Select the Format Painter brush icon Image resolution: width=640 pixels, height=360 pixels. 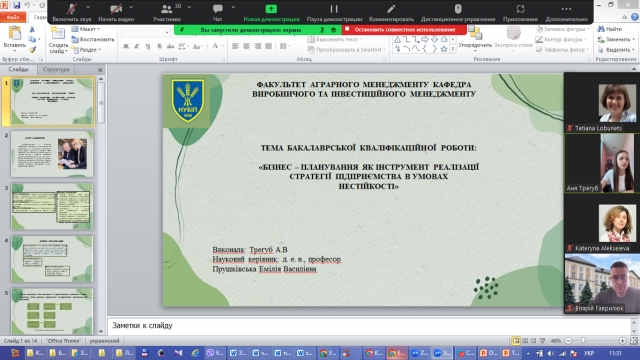[32, 49]
